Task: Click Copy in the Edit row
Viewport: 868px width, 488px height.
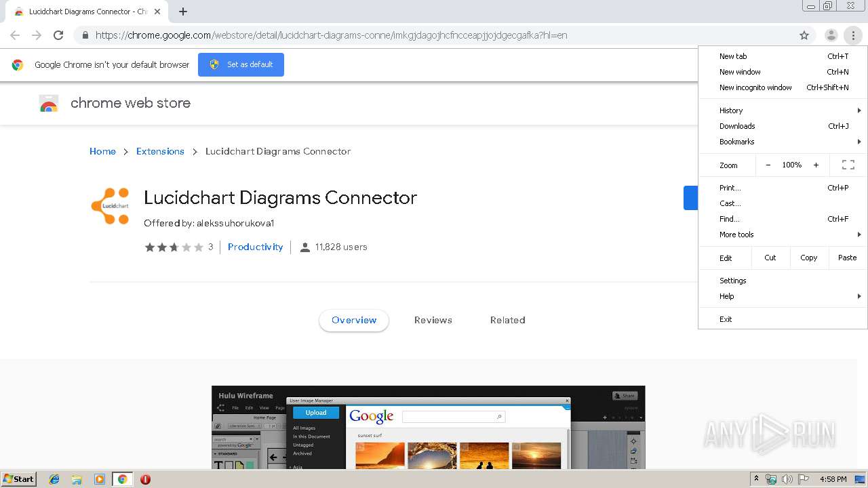Action: [x=808, y=258]
